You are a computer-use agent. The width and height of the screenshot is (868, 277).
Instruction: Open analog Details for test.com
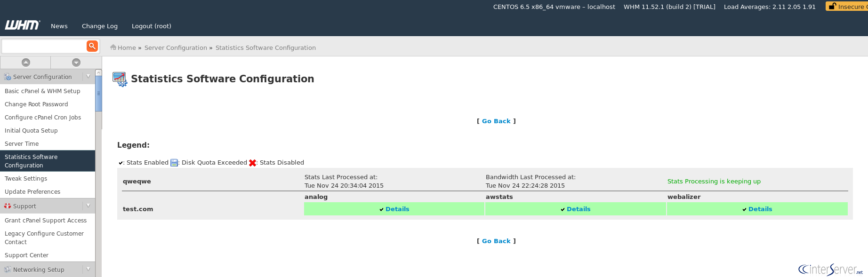pos(397,209)
